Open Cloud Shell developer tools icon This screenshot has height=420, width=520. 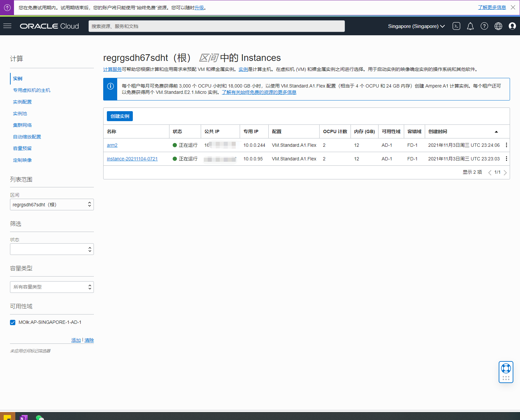click(456, 26)
